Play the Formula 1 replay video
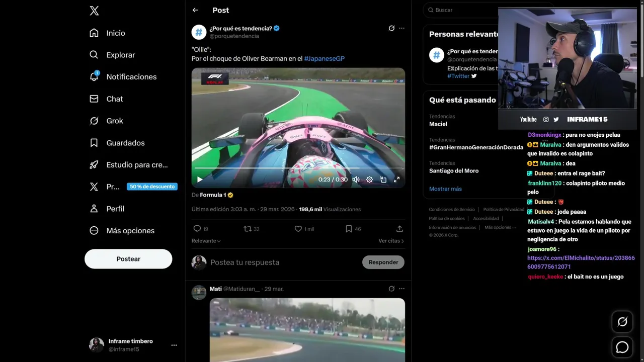The height and width of the screenshot is (362, 644). [x=200, y=179]
